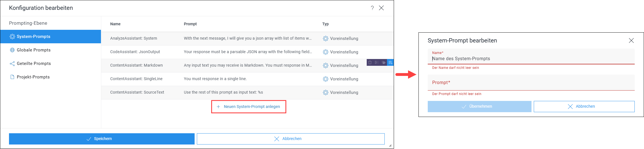Click the indented-lines icon left of the blue one
Viewport: 644px width, 149px height.
click(384, 62)
